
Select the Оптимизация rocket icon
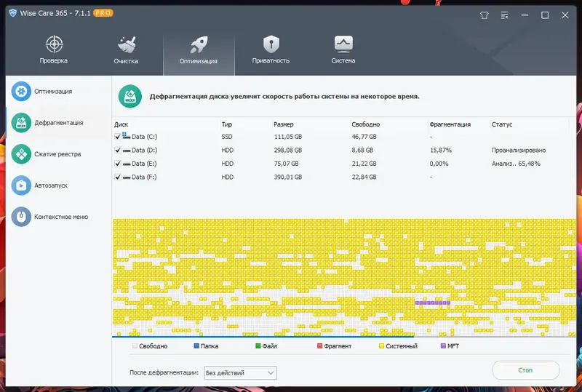coord(199,45)
